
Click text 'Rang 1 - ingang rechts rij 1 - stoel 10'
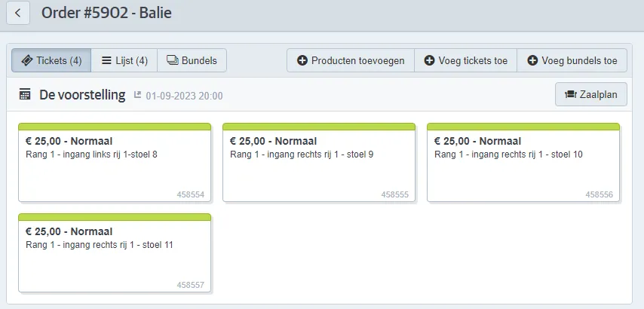(508, 154)
